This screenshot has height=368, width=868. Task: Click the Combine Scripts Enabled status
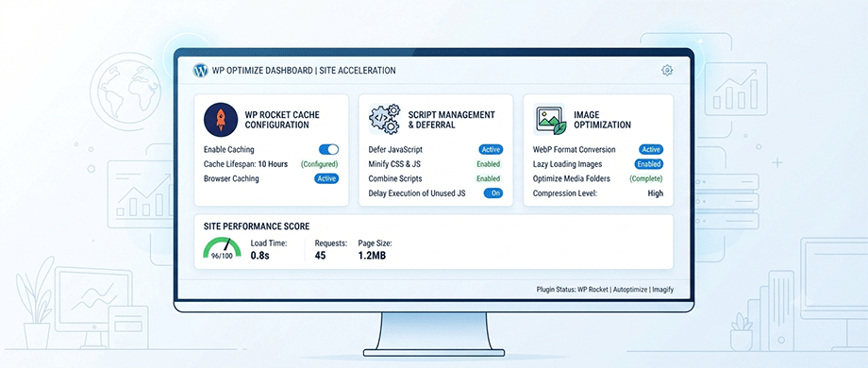(489, 178)
